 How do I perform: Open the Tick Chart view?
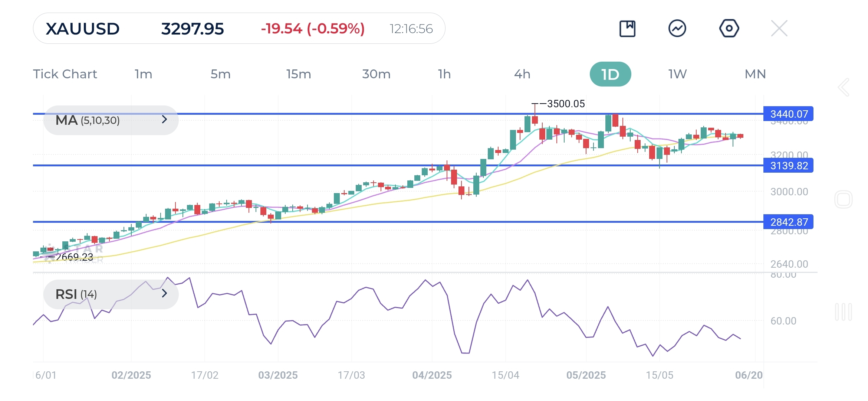[x=66, y=74]
